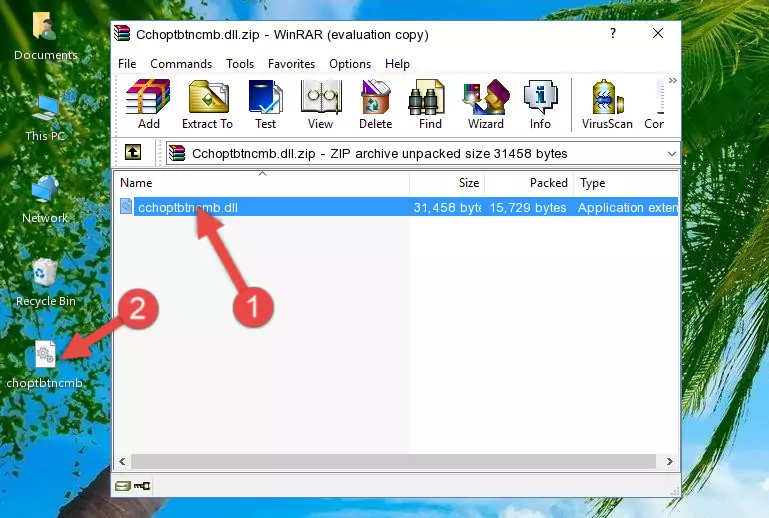Viewport: 769px width, 518px height.
Task: Click the Add toolbar icon
Action: point(148,104)
